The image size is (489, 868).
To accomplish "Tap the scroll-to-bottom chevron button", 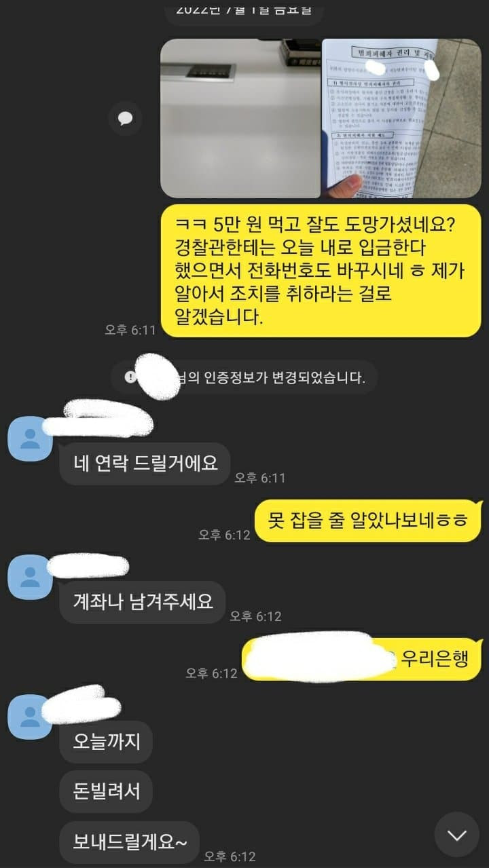I will [457, 834].
